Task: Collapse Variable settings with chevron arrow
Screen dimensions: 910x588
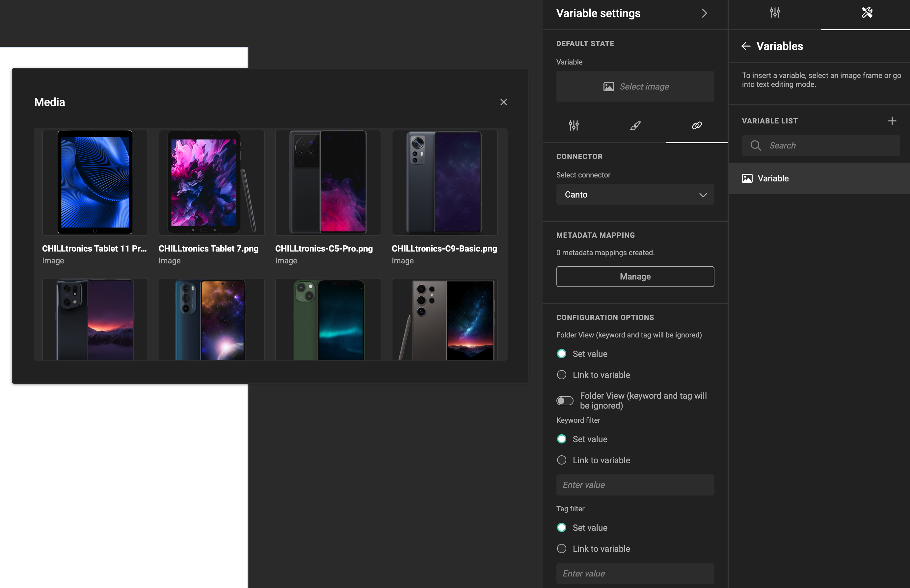Action: pyautogui.click(x=704, y=13)
